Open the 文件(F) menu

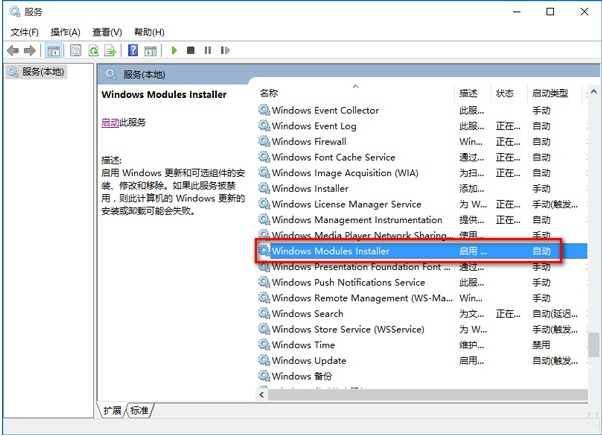(x=25, y=32)
